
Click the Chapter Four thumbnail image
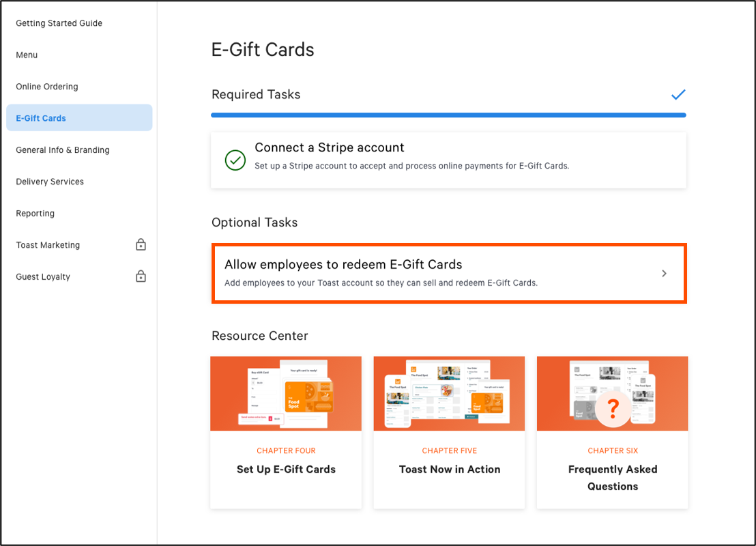tap(286, 394)
